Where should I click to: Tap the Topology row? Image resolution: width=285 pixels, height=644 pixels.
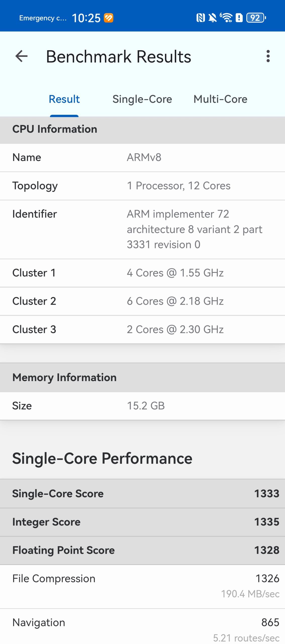coord(142,186)
